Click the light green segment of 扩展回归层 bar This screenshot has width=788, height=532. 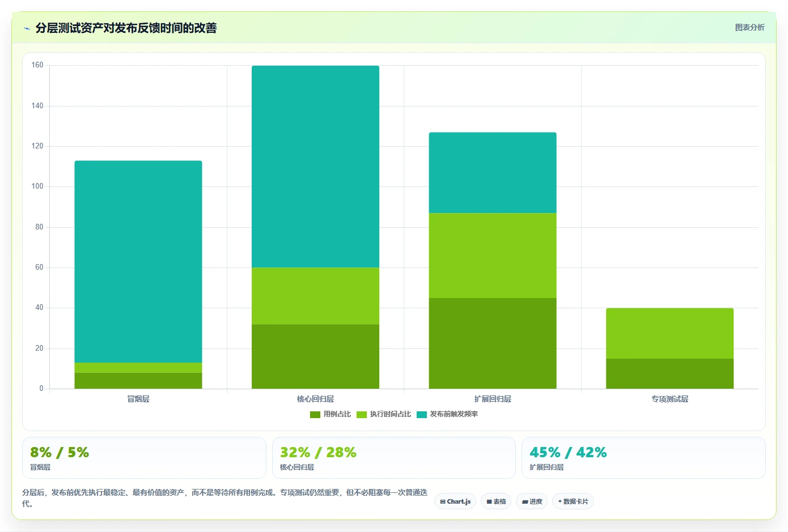coord(493,256)
